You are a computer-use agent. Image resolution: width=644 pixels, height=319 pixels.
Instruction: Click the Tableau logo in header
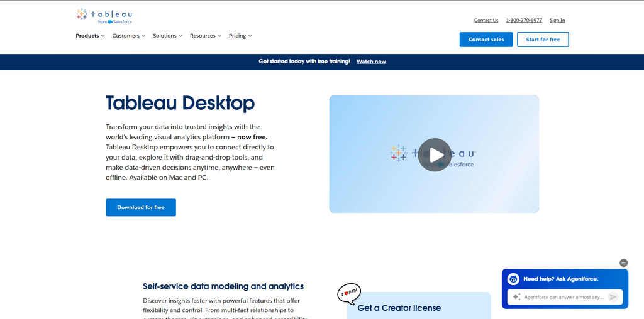pos(104,16)
